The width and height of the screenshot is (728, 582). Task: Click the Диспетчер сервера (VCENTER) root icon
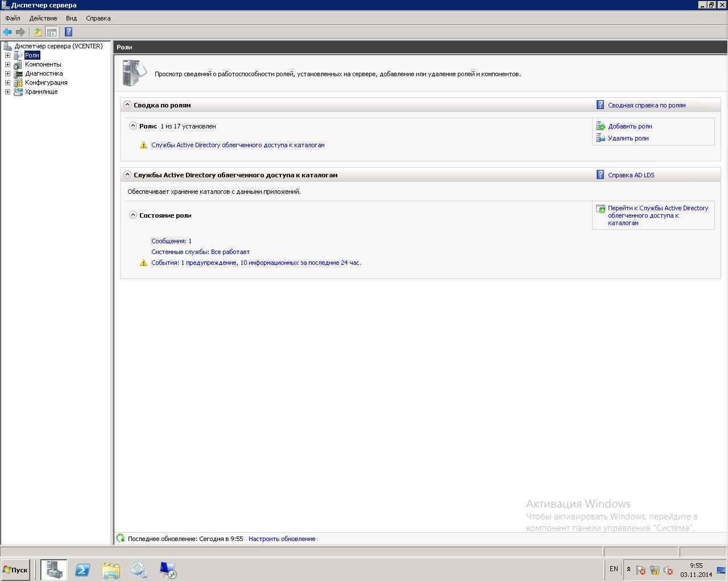point(7,46)
